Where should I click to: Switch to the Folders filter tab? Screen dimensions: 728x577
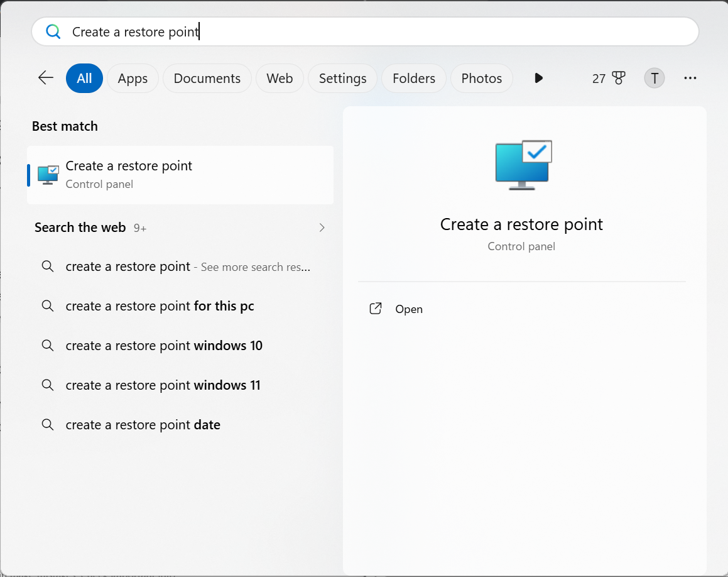coord(414,78)
